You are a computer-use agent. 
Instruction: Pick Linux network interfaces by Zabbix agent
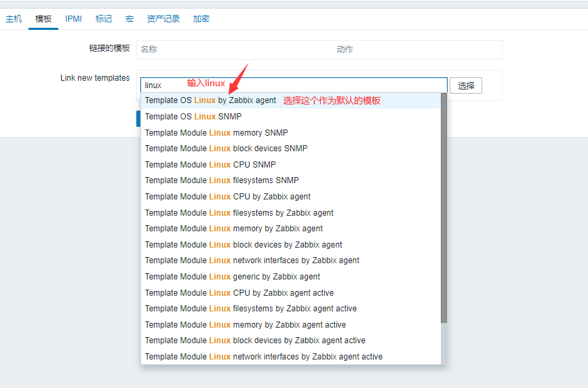[x=291, y=260]
